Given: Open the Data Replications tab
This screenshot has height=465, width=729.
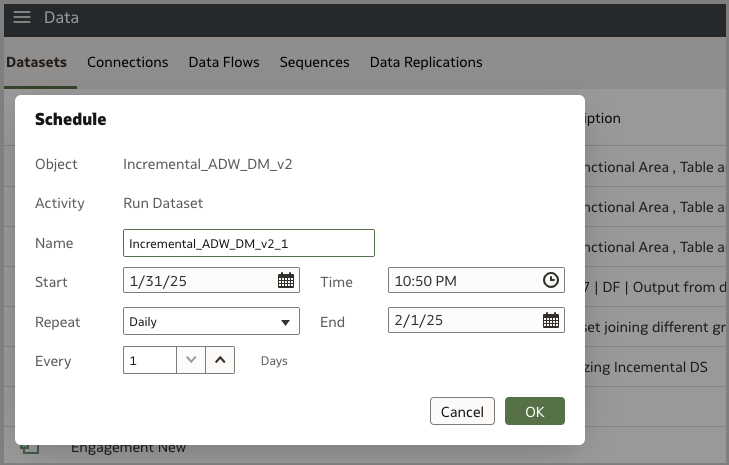Looking at the screenshot, I should 426,62.
